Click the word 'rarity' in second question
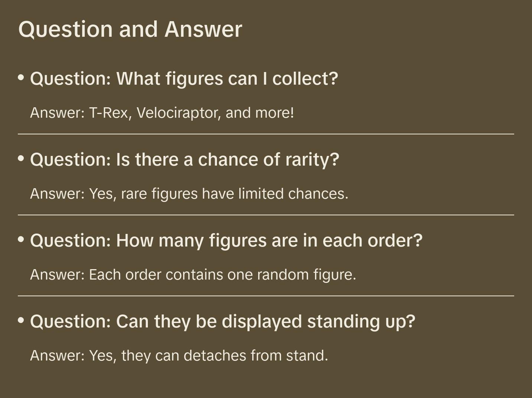The image size is (532, 398). pyautogui.click(x=312, y=160)
